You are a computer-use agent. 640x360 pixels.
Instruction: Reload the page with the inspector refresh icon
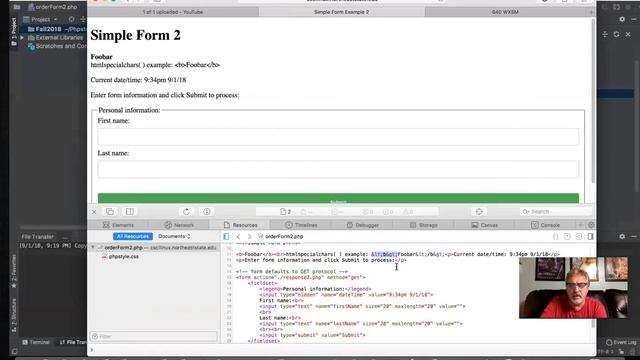point(187,211)
